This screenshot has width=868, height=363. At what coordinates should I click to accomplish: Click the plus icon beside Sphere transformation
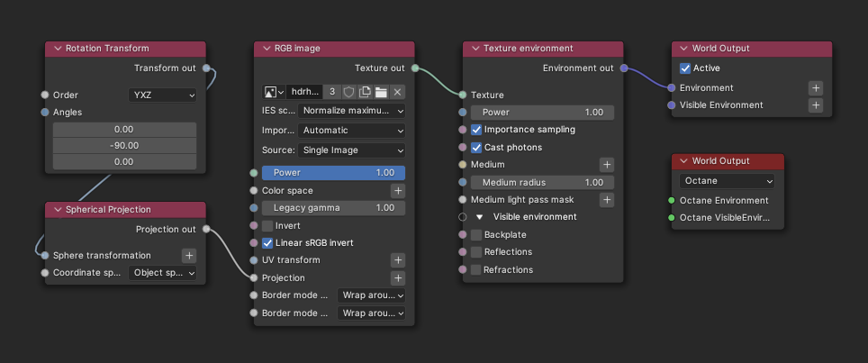pos(189,256)
